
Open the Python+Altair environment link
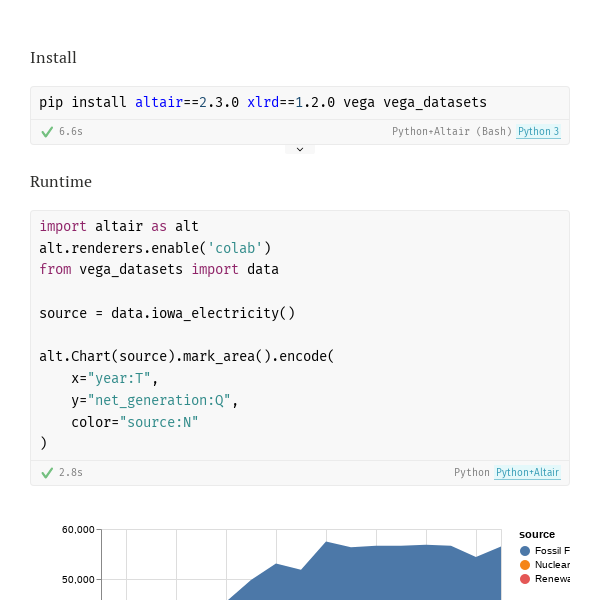coord(527,473)
